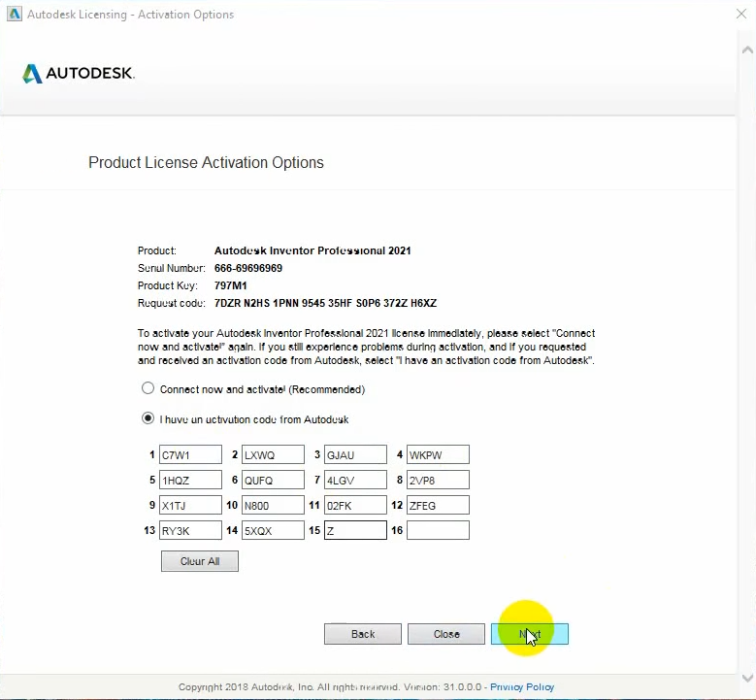Click the Clear All button

coord(199,561)
